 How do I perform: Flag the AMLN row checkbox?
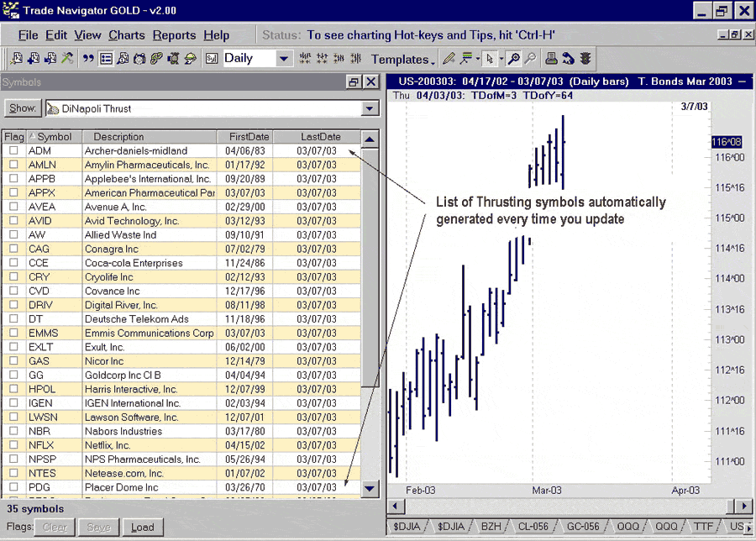click(x=13, y=165)
